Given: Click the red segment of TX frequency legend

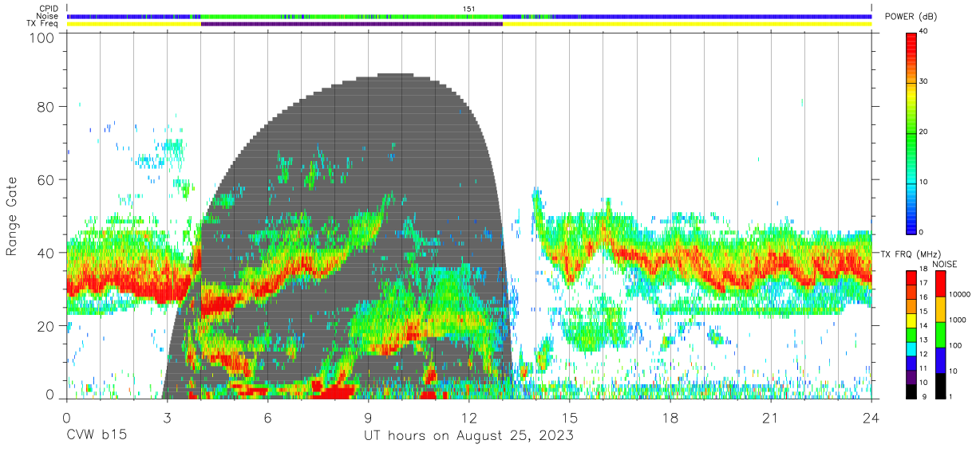Looking at the screenshot, I should tap(911, 278).
